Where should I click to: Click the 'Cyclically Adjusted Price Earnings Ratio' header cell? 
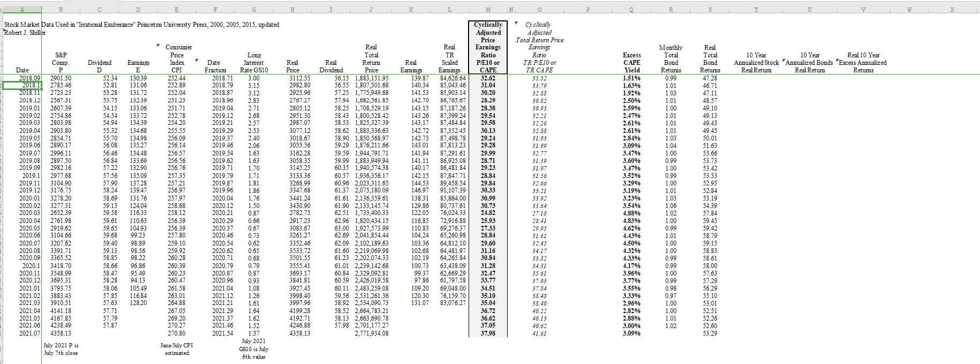(488, 47)
